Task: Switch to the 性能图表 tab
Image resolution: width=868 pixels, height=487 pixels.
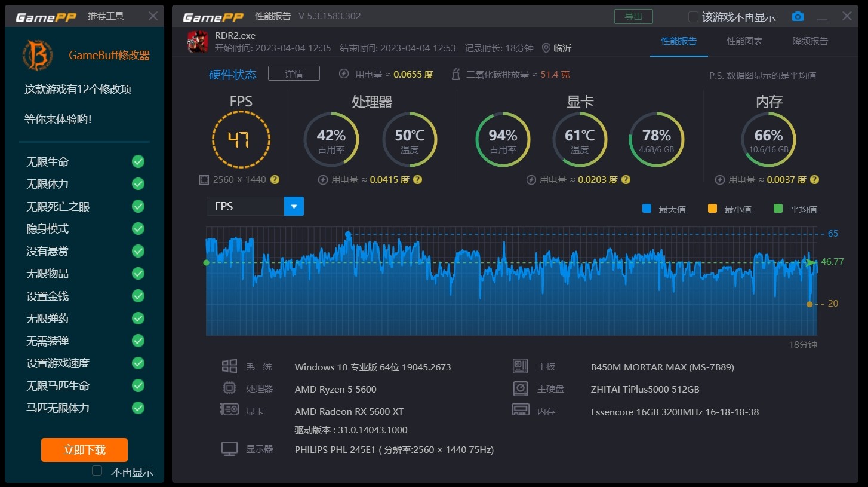Action: pos(744,41)
